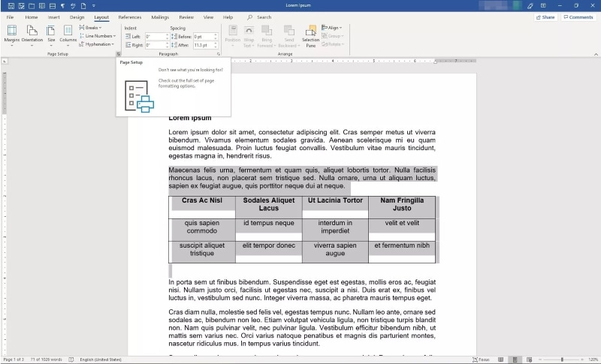Switch to the Insert tab
The image size is (601, 364).
coord(53,17)
